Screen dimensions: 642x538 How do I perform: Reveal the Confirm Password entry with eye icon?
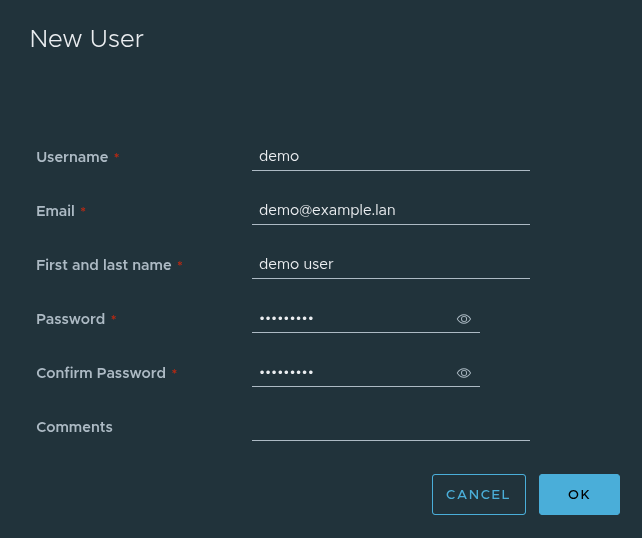464,373
